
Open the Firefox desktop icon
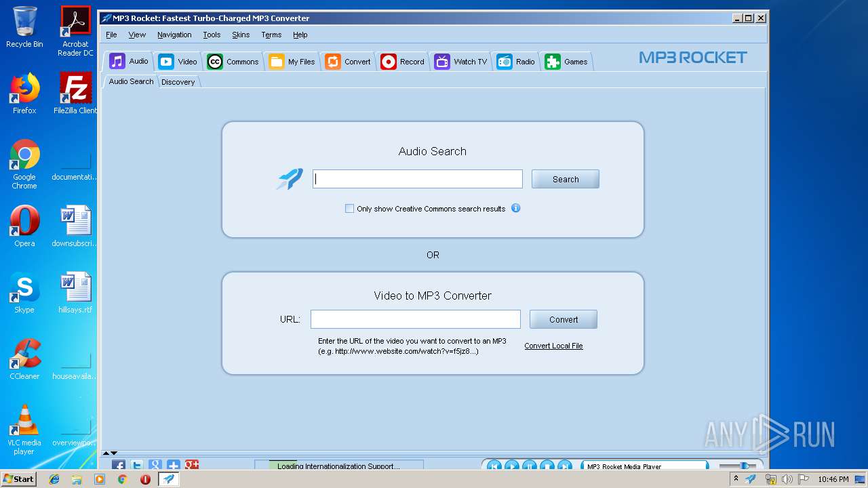tap(24, 94)
